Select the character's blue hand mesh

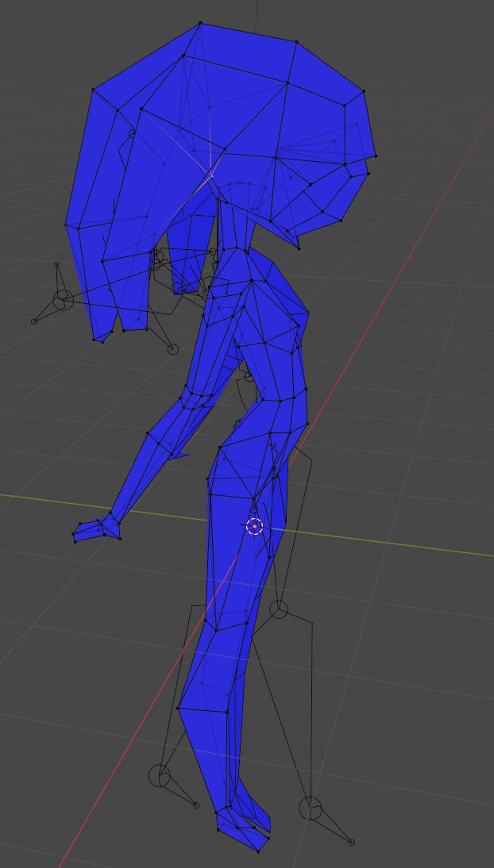coord(96,530)
